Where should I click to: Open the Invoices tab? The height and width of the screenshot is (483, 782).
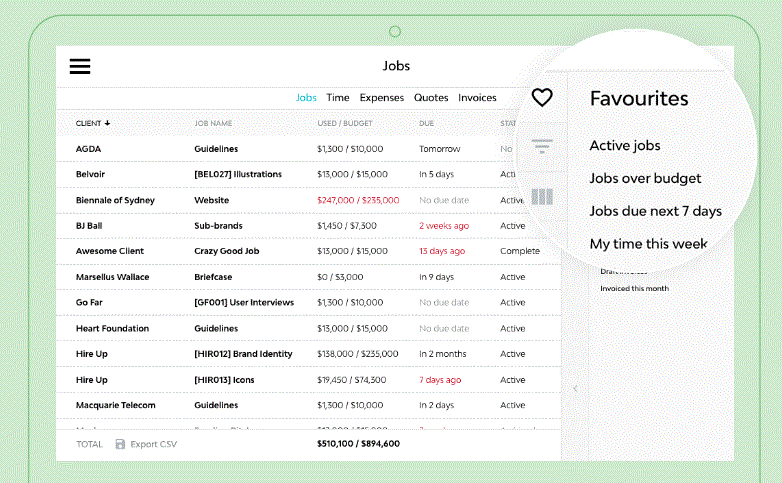[x=477, y=98]
